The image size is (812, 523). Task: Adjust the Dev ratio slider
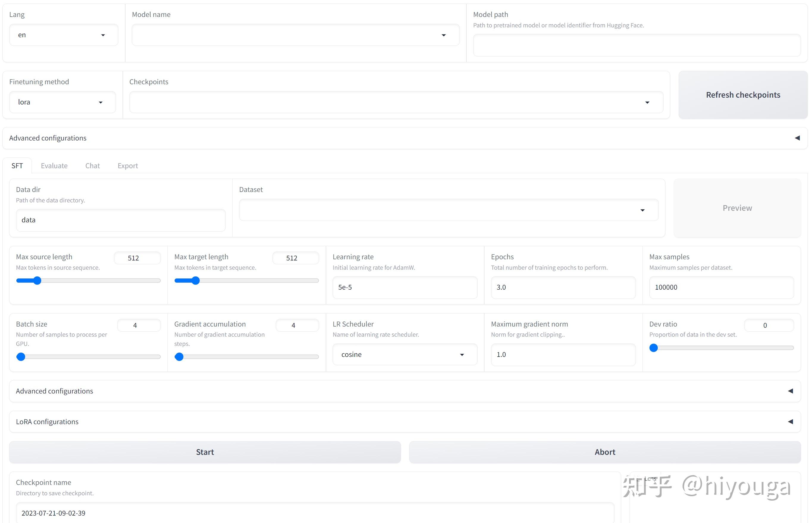[x=653, y=347]
